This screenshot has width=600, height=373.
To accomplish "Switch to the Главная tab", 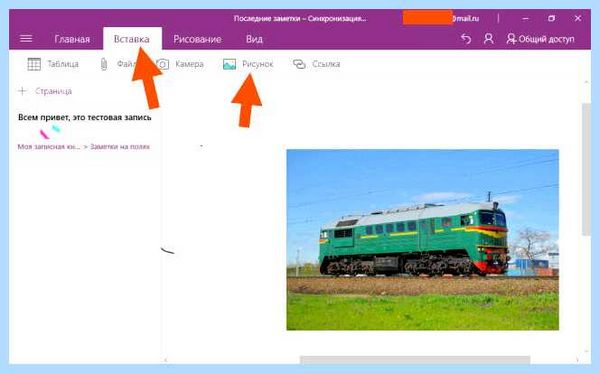I will (x=72, y=39).
